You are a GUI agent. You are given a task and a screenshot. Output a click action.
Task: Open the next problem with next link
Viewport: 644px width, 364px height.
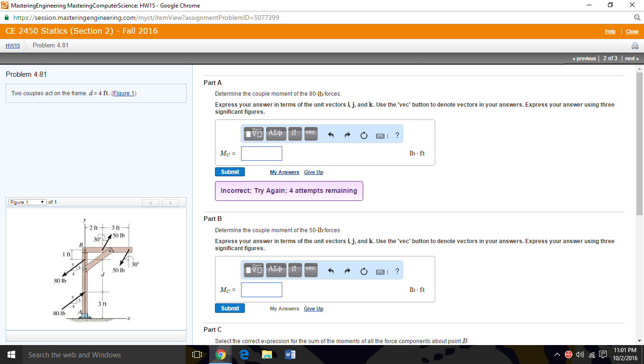(x=631, y=58)
